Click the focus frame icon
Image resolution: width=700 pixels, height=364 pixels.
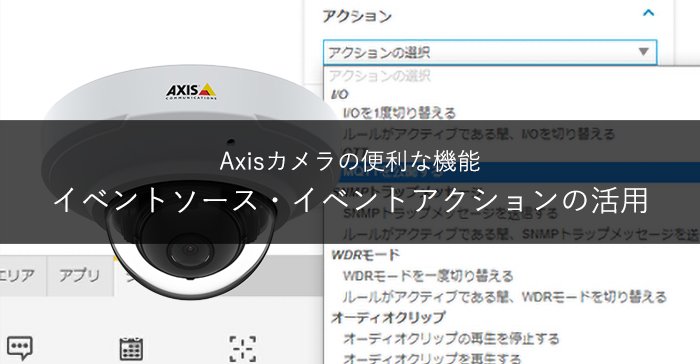(x=242, y=348)
